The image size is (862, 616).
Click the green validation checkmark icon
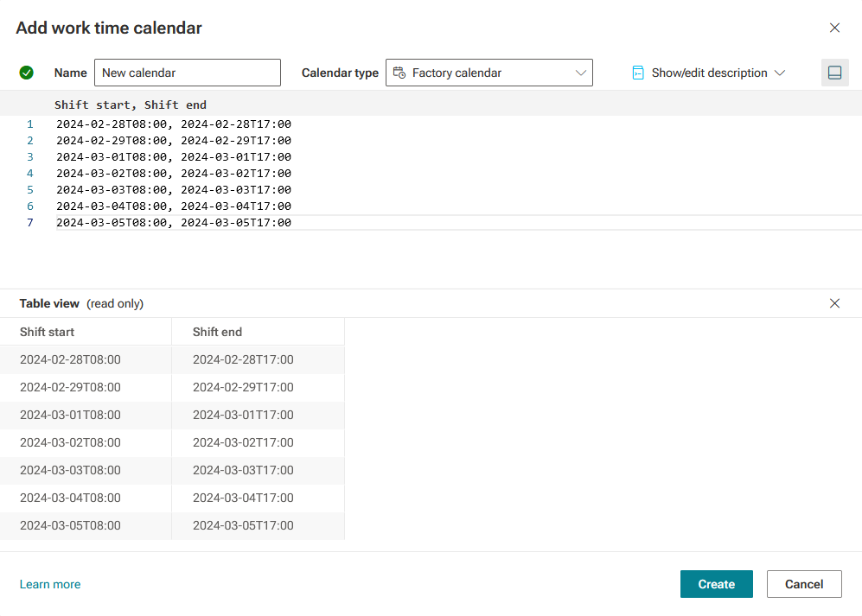click(27, 73)
